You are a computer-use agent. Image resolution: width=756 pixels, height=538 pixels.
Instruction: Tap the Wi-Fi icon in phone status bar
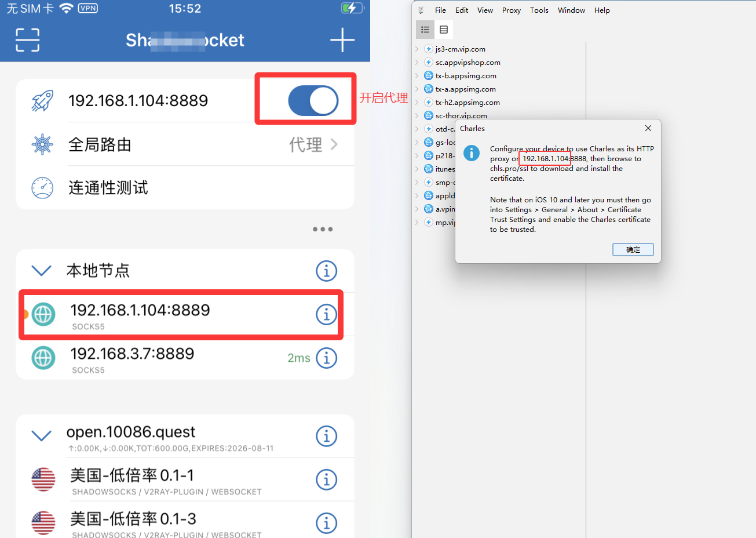point(66,8)
